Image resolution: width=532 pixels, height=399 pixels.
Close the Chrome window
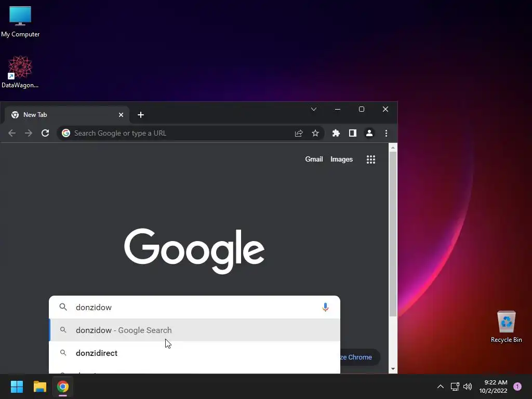click(x=385, y=109)
